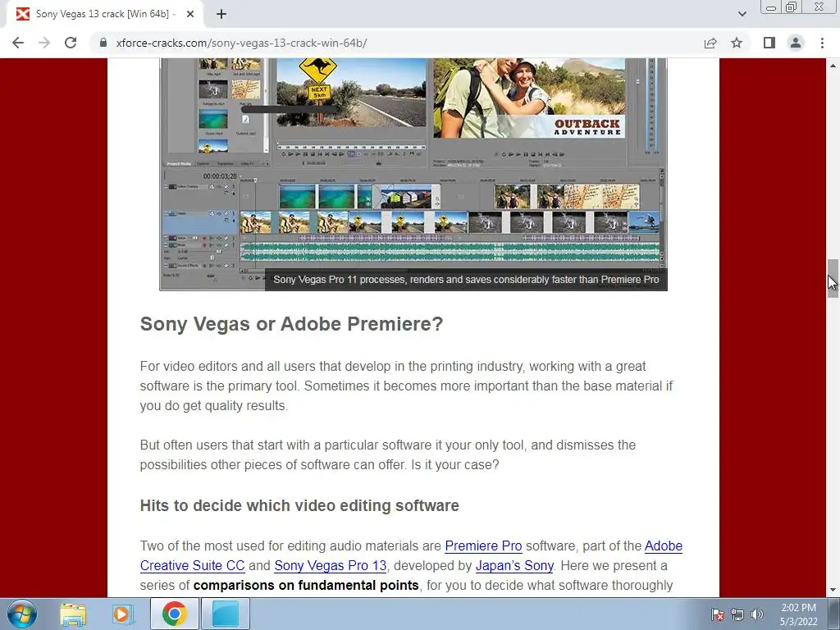Click the bold comparisons on fundamental points text
The width and height of the screenshot is (840, 630).
coord(306,586)
